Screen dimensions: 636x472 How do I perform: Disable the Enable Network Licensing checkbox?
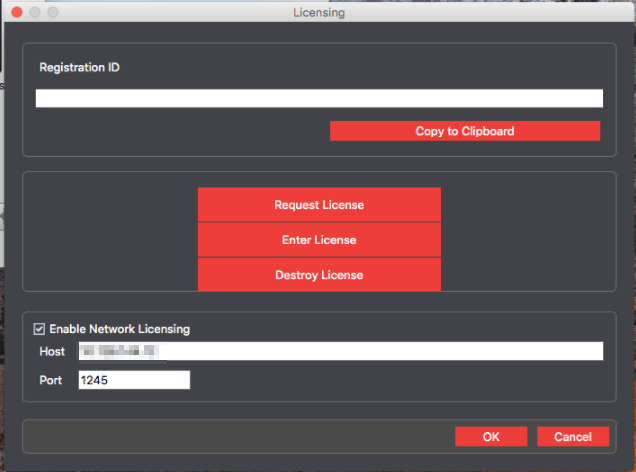(39, 328)
